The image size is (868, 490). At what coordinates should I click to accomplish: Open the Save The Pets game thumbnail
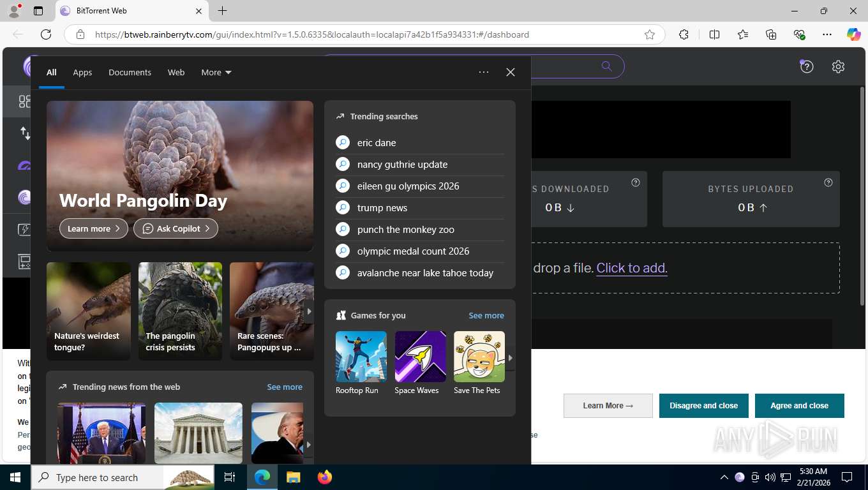[x=479, y=357]
